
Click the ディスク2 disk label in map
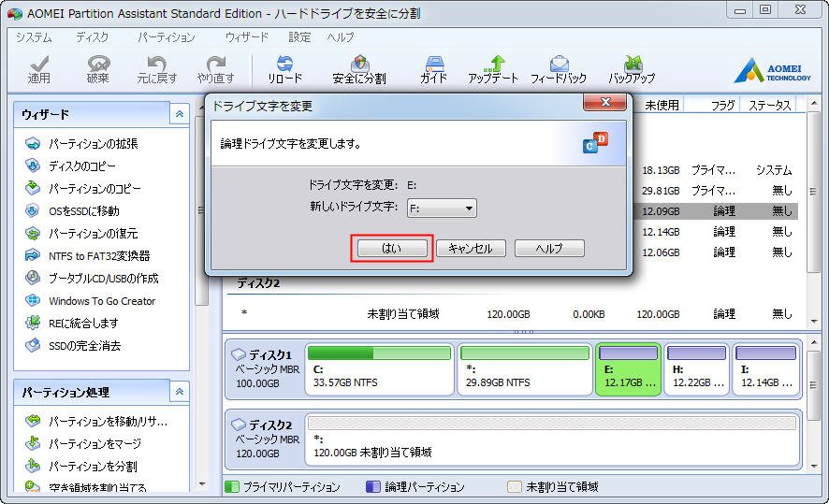click(x=264, y=439)
